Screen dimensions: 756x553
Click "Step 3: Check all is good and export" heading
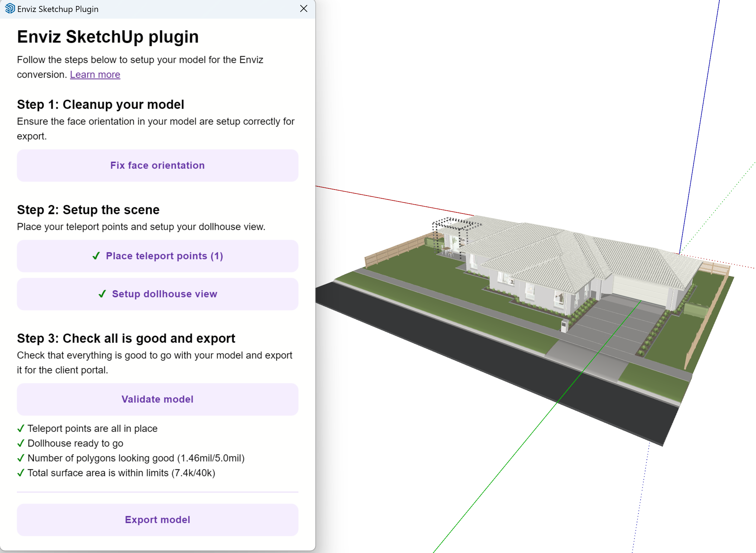click(126, 338)
